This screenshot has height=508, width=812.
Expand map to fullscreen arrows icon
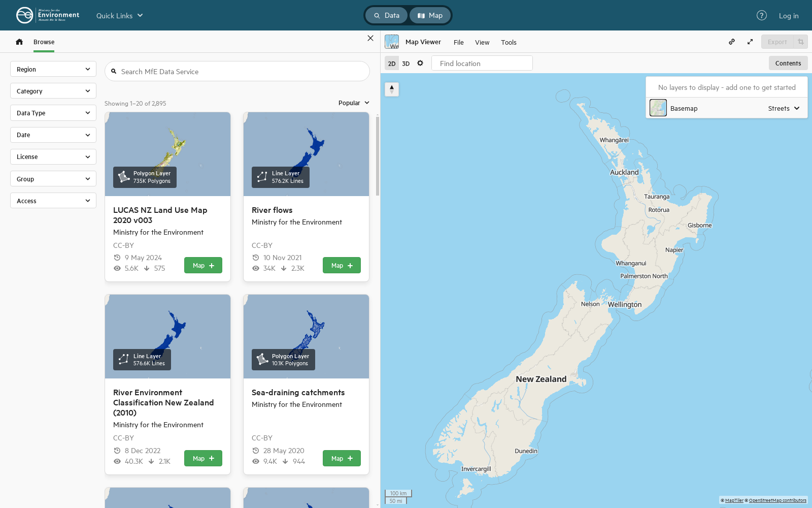pos(750,42)
